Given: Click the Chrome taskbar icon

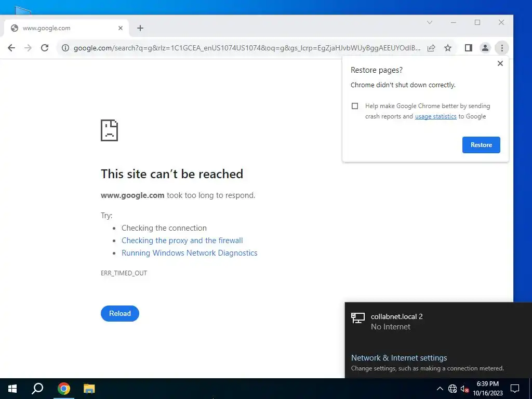Looking at the screenshot, I should click(64, 389).
